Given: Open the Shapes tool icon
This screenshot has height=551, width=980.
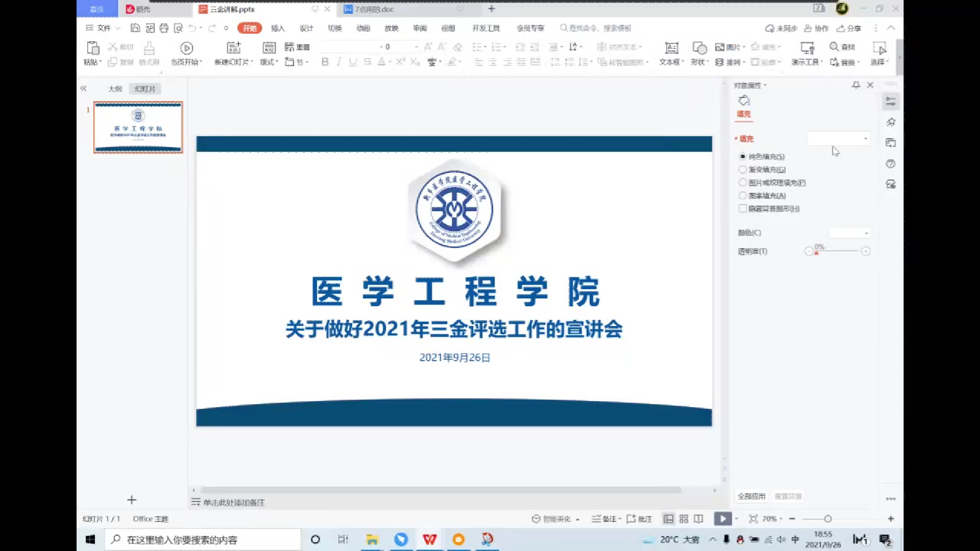Looking at the screenshot, I should coord(699,48).
